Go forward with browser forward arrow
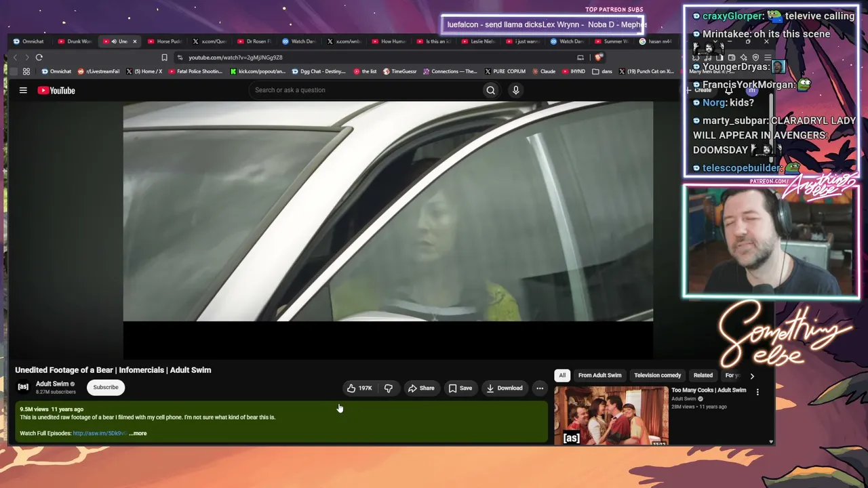 [26, 58]
